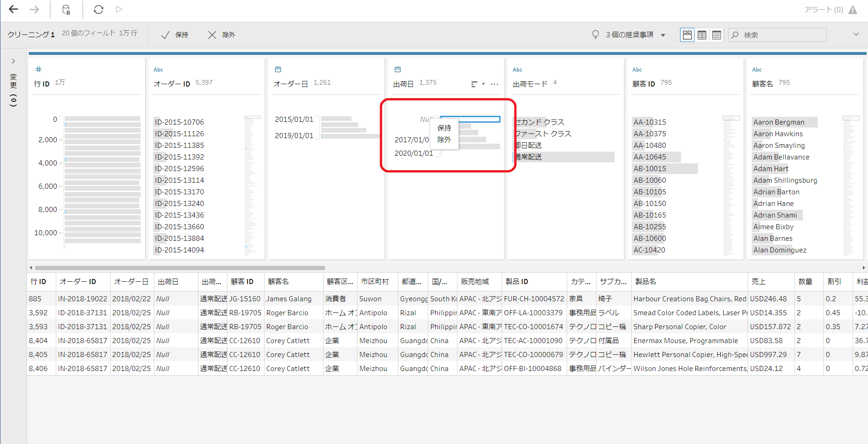Open alerts via the warning triangle icon
The width and height of the screenshot is (868, 444).
pyautogui.click(x=854, y=9)
